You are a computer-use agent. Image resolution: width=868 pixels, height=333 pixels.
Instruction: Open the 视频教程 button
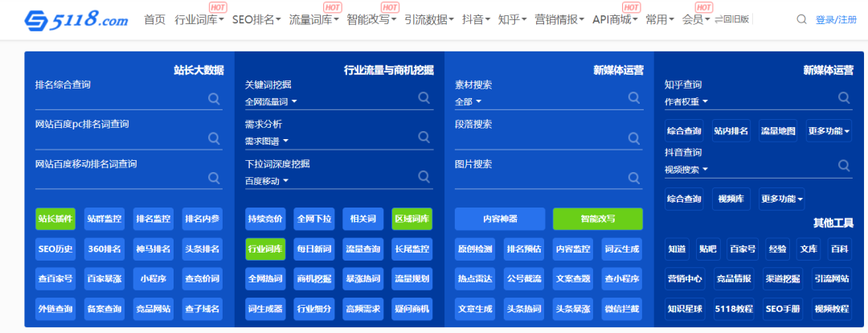832,309
